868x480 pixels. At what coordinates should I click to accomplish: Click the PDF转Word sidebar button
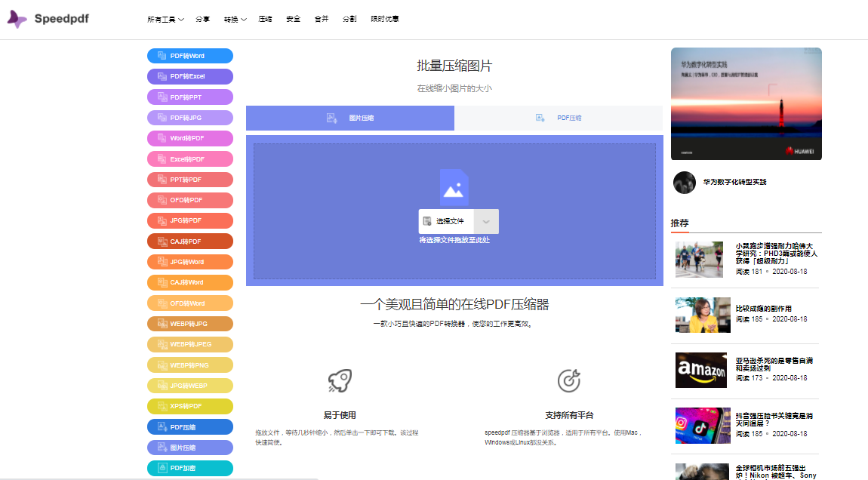[x=190, y=56]
